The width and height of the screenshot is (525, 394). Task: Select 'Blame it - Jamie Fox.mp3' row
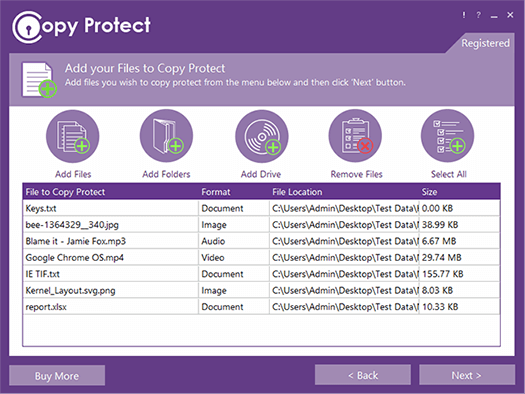tap(261, 241)
